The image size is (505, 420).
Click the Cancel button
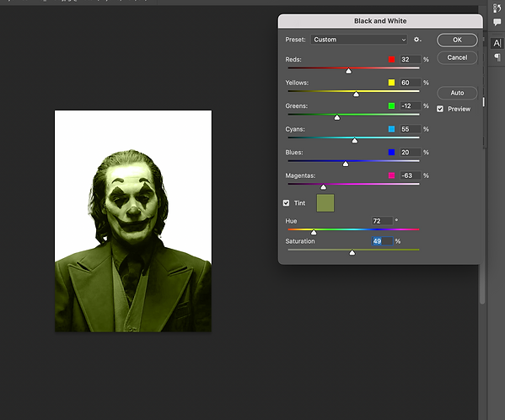click(x=457, y=57)
